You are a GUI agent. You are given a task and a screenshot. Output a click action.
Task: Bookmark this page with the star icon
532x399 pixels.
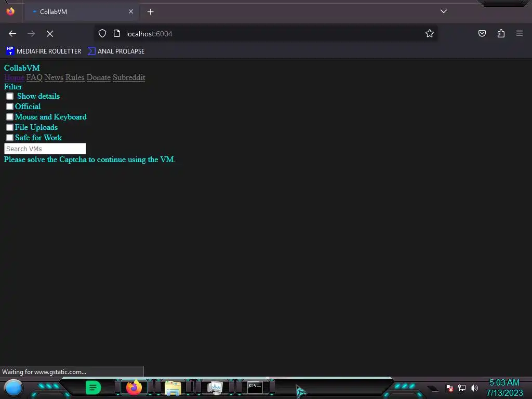click(x=430, y=33)
